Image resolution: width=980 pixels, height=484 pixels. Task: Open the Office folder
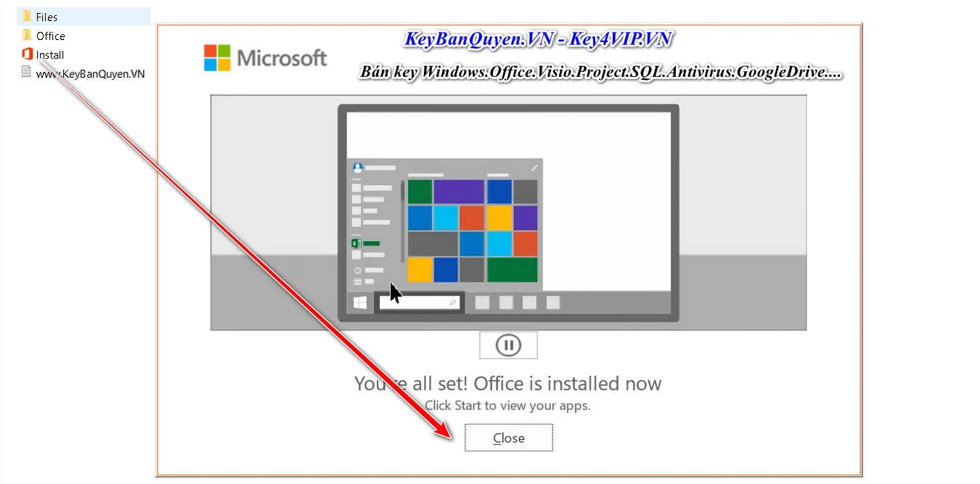click(x=50, y=36)
